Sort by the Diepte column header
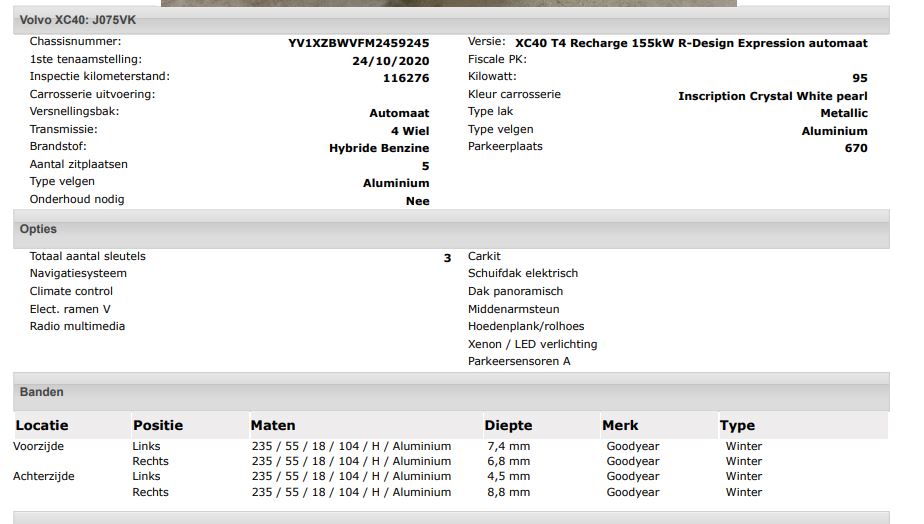Image resolution: width=924 pixels, height=524 pixels. pyautogui.click(x=508, y=425)
